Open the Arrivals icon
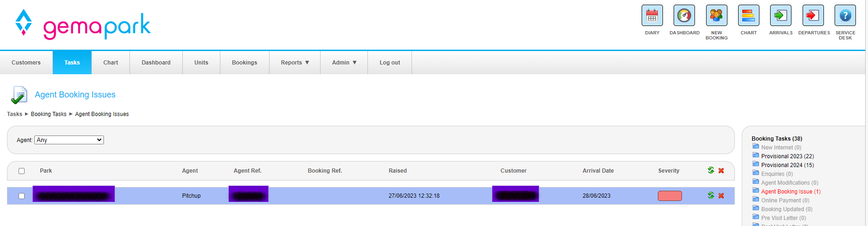The width and height of the screenshot is (868, 226). click(780, 16)
